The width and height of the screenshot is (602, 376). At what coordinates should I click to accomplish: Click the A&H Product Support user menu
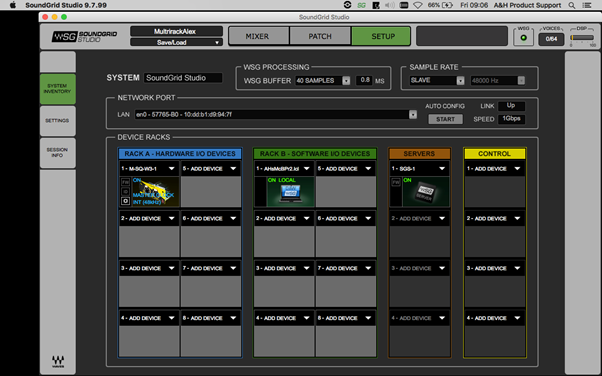click(527, 5)
